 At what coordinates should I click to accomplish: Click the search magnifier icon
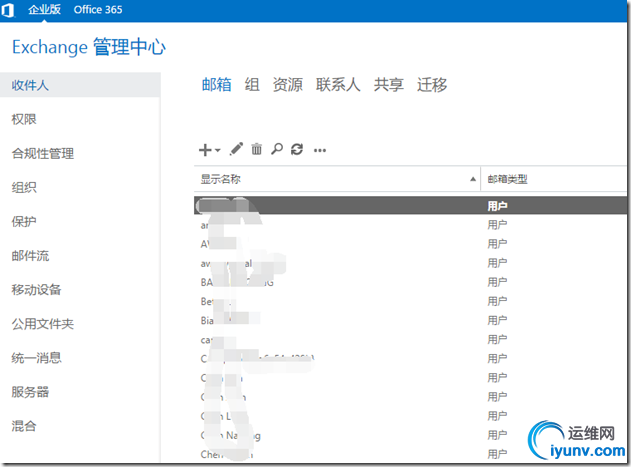pyautogui.click(x=277, y=149)
